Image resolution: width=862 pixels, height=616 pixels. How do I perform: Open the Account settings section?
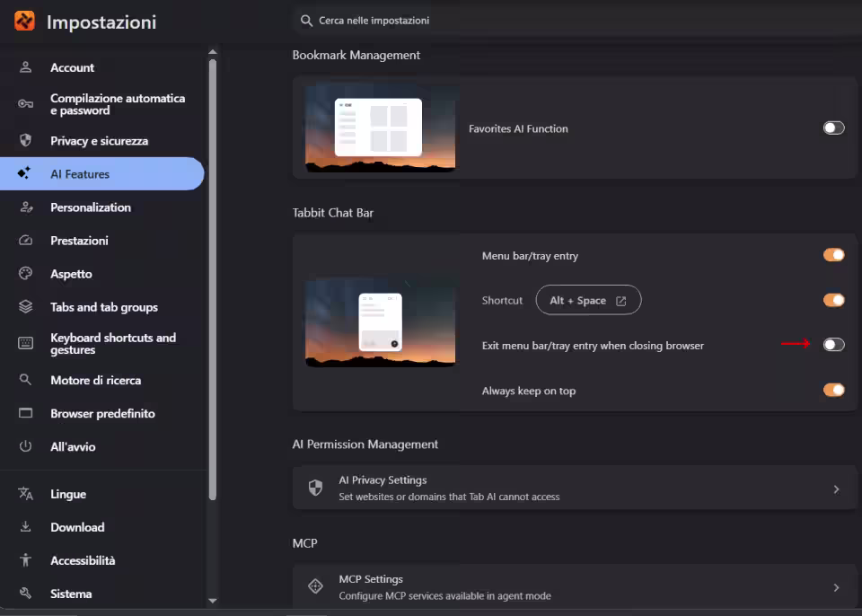click(x=102, y=67)
